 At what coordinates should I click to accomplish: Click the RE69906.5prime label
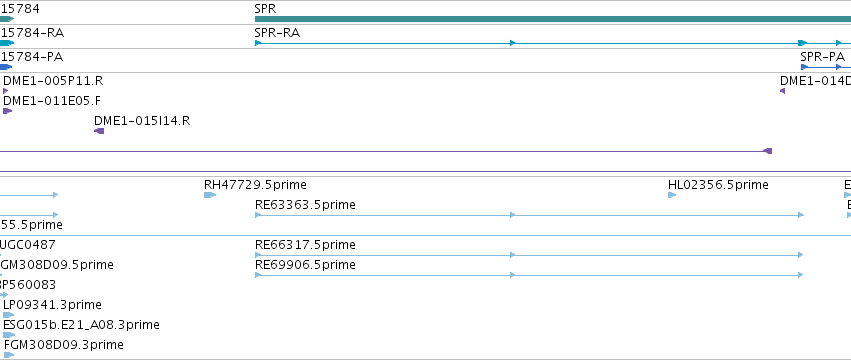[305, 264]
